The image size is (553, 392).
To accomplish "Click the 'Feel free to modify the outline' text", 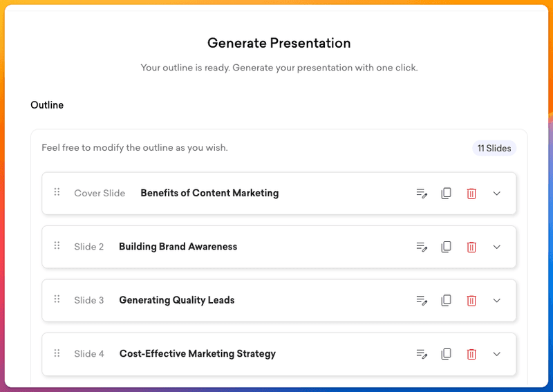I will pyautogui.click(x=135, y=148).
